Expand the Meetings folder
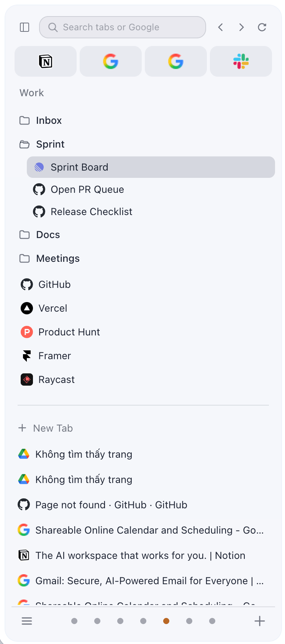Viewport: 285px width, 644px height. [57, 258]
